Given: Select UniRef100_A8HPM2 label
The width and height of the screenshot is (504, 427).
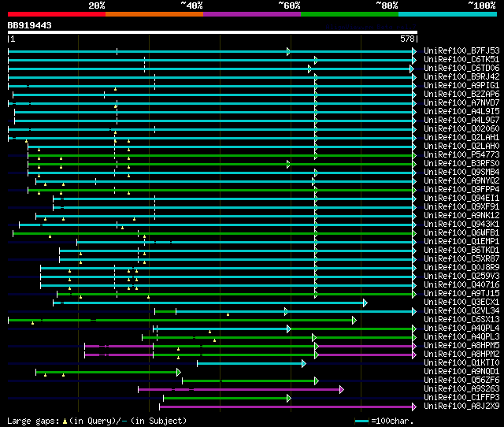Looking at the screenshot, I should [461, 355].
